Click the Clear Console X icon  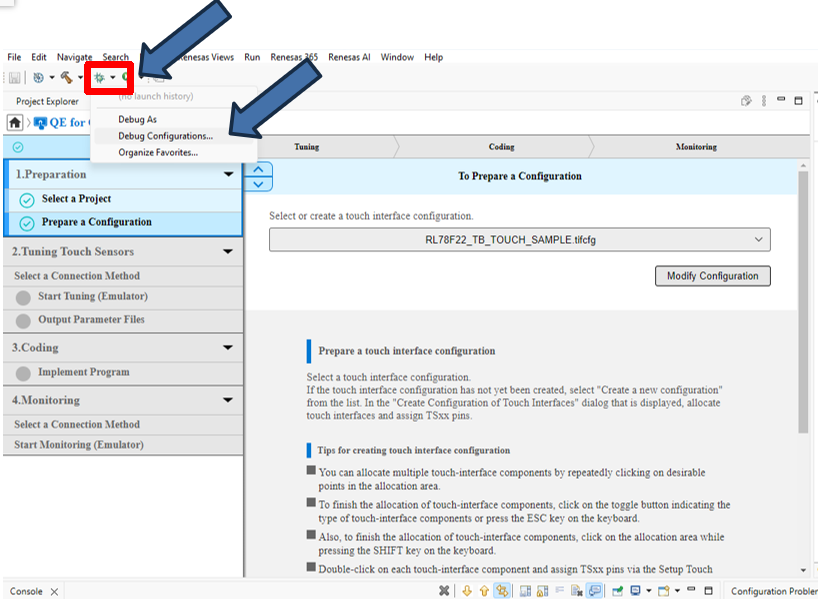pos(444,591)
